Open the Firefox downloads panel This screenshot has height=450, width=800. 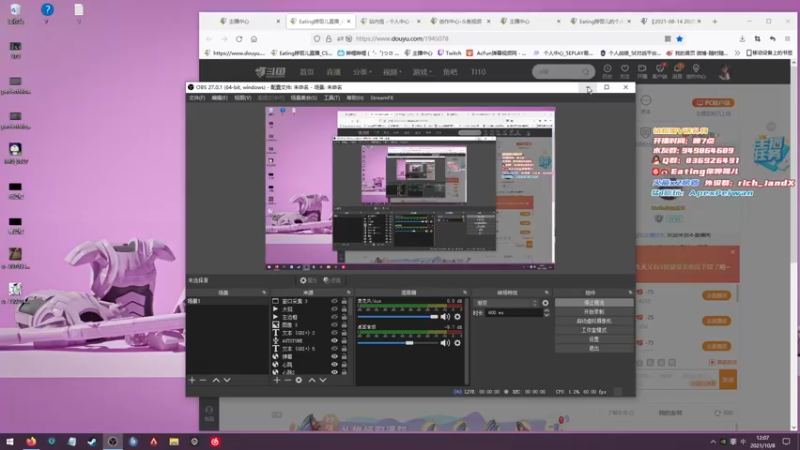pos(742,39)
